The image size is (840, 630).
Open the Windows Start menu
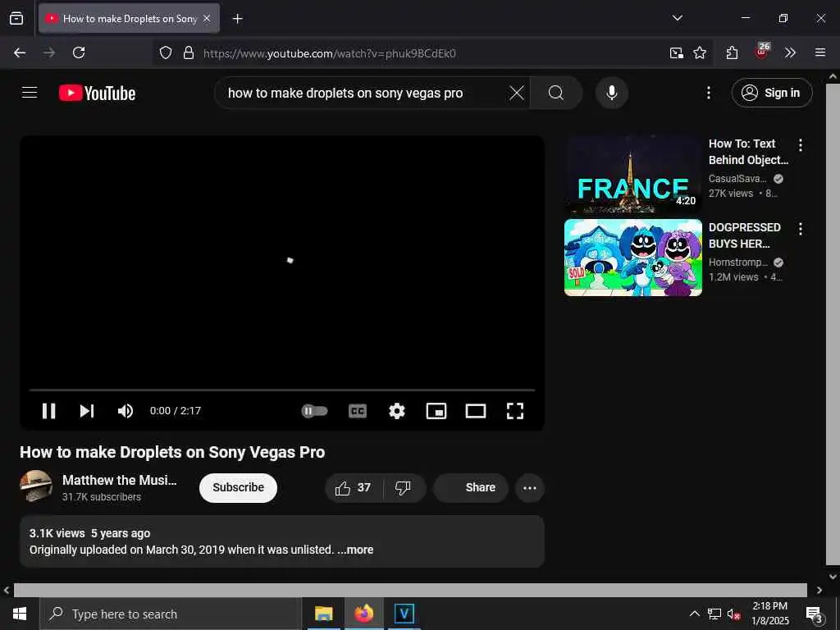[20, 614]
